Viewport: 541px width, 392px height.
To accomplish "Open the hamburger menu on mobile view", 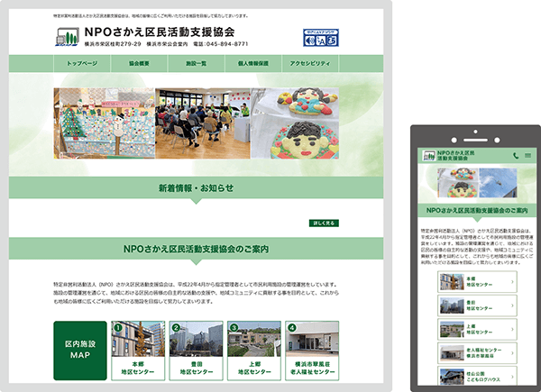I will [526, 156].
